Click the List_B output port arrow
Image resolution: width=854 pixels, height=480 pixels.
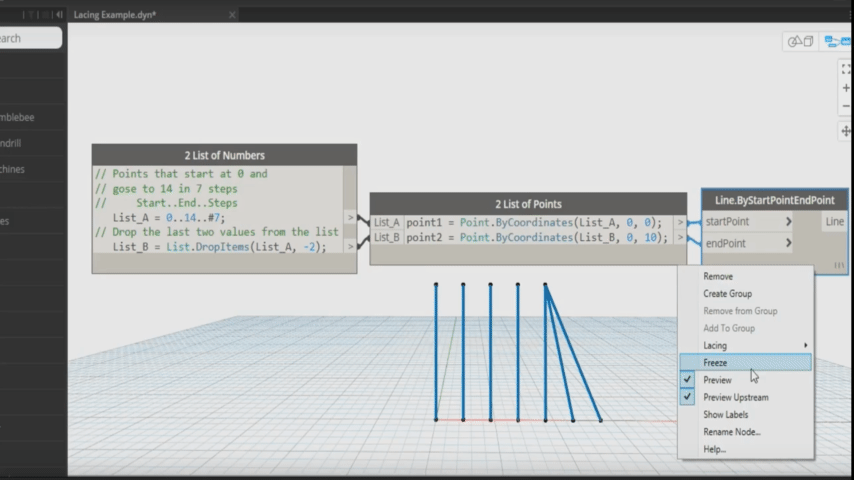(350, 246)
